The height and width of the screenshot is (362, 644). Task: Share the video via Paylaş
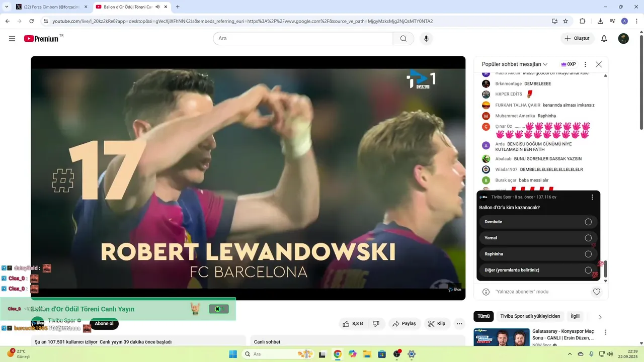[x=404, y=324]
